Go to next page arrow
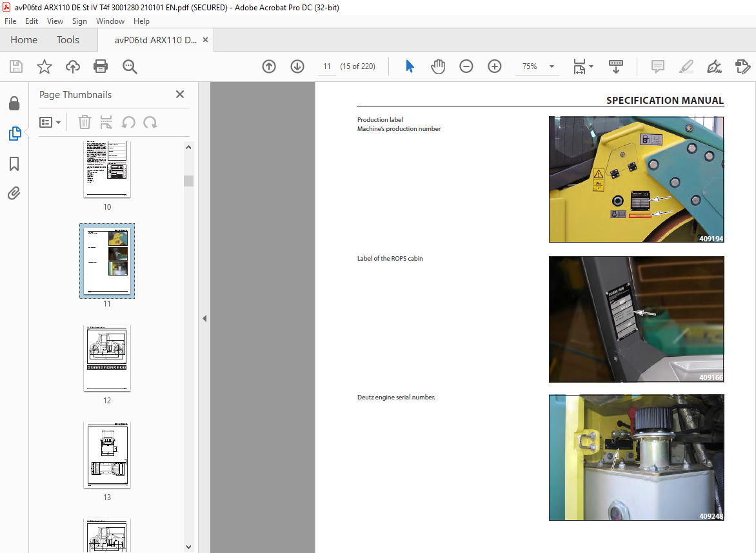This screenshot has height=553, width=756. (297, 66)
